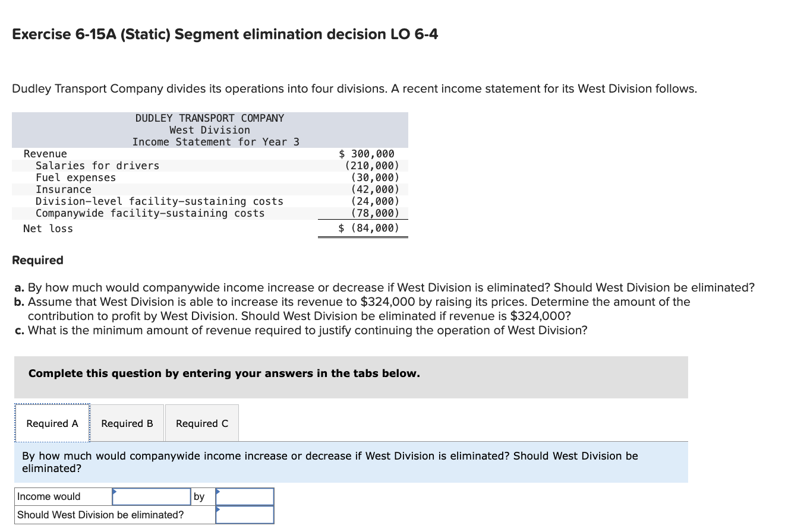Open the Should West Division be eliminated dropdown
807x532 pixels.
tap(245, 514)
